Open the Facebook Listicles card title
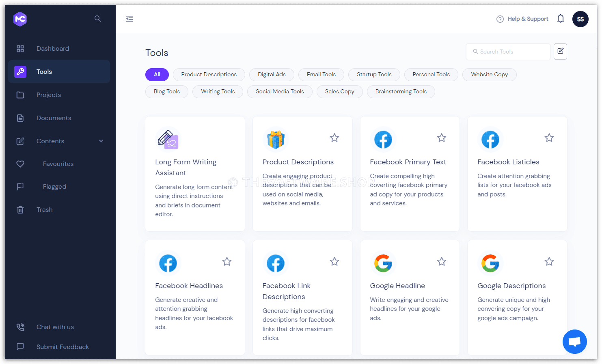This screenshot has width=602, height=364. (508, 162)
